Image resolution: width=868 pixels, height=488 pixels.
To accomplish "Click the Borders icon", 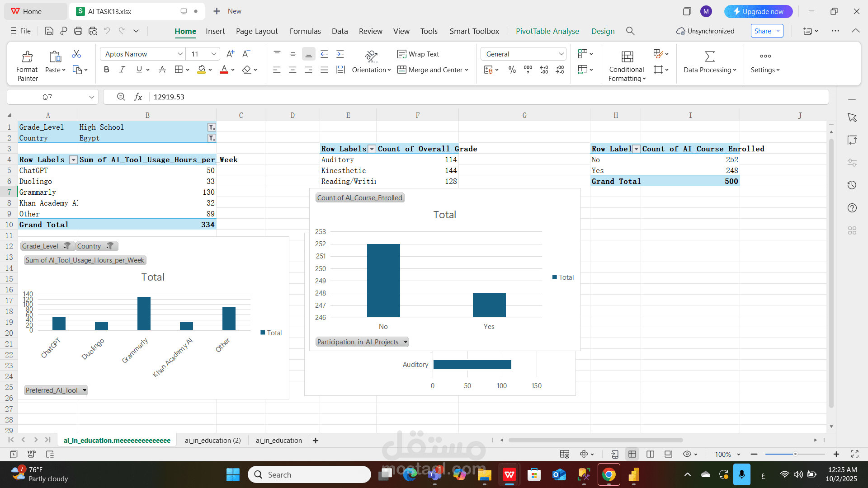I will pyautogui.click(x=179, y=70).
